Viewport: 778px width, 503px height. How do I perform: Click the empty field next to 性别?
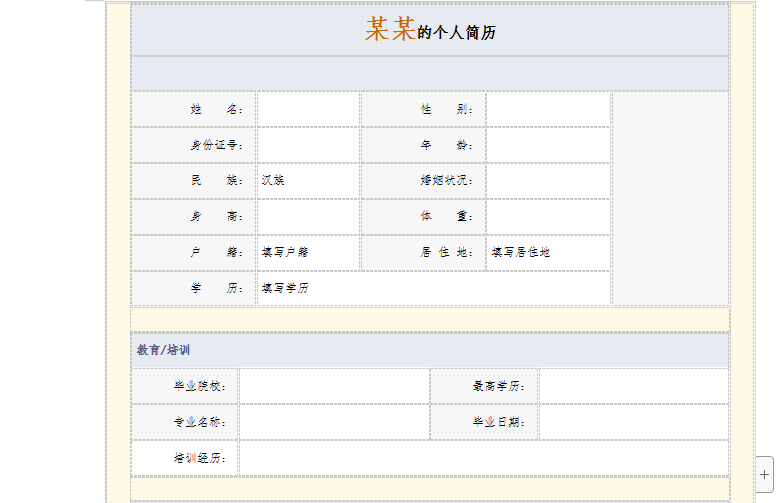click(548, 109)
